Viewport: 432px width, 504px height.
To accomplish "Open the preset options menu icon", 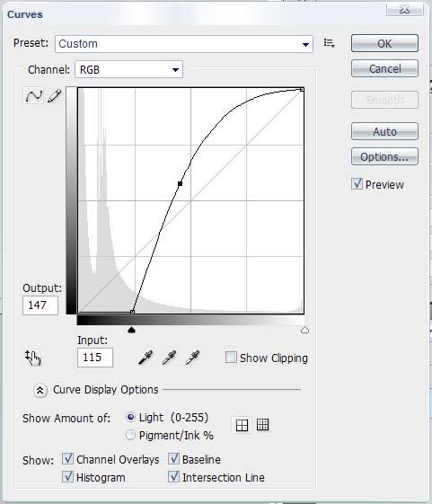I will 329,43.
